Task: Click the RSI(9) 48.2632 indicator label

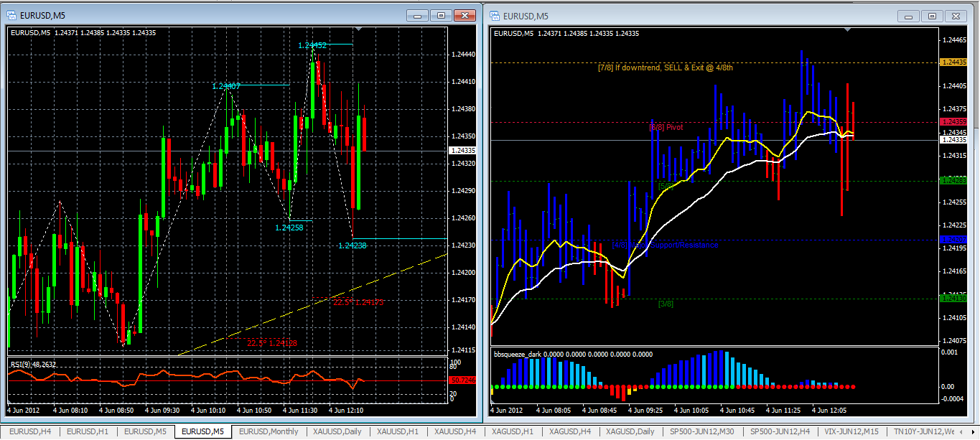Action: pyautogui.click(x=33, y=365)
